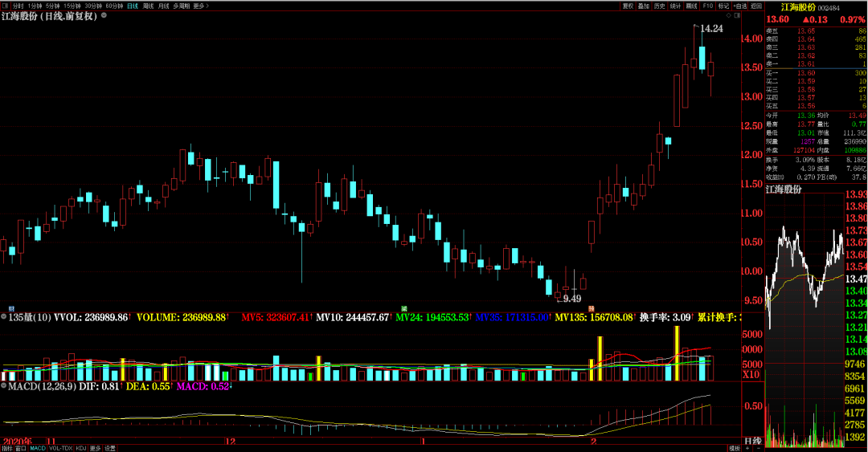Viewport: 868px width, 452px height.
Task: Click the 返回 back button
Action: (756, 6)
